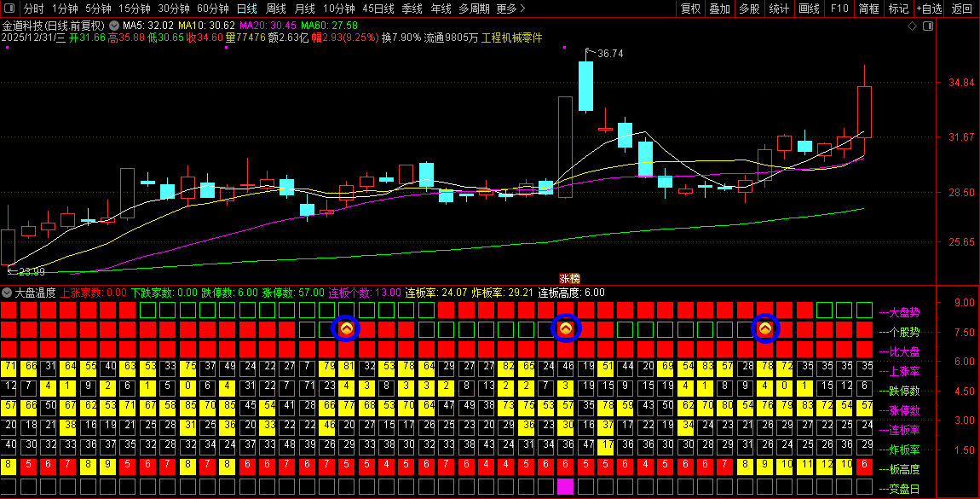Viewport: 980px width, 499px height.
Task: Switch to the 1分钟 period tab
Action: click(65, 9)
